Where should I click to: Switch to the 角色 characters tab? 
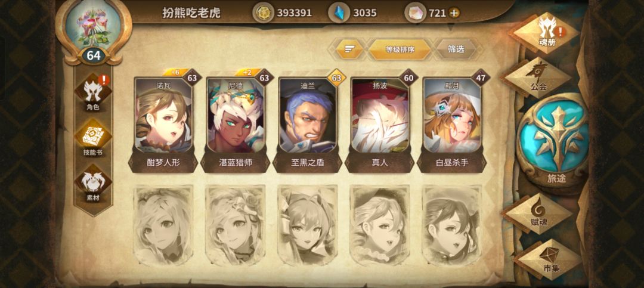click(93, 94)
